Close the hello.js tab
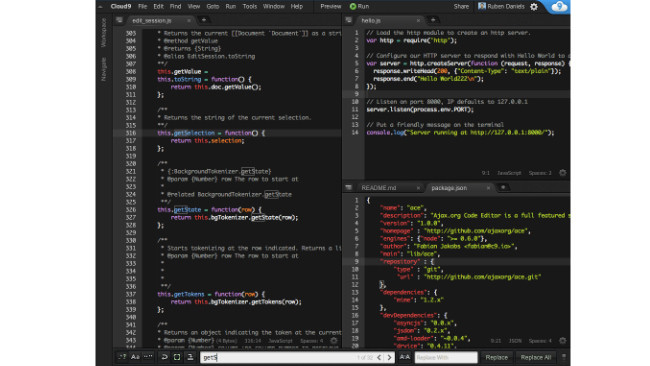Image resolution: width=650 pixels, height=366 pixels. click(x=418, y=20)
